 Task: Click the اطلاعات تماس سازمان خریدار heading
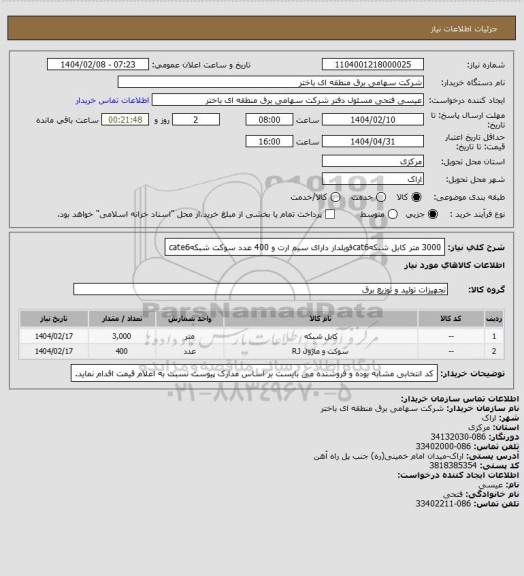tap(460, 399)
